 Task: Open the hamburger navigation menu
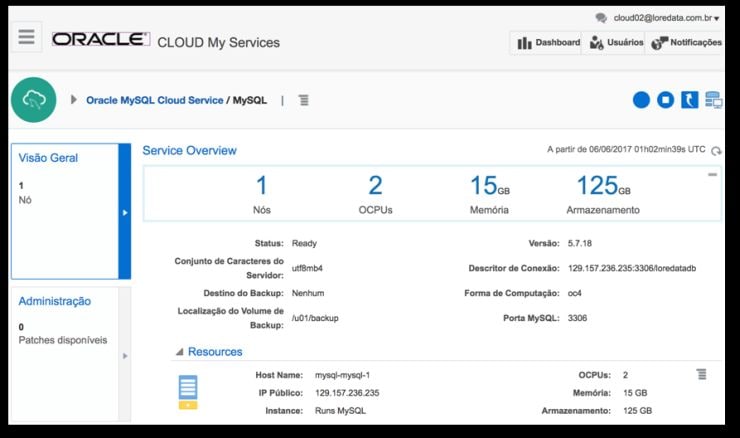tap(26, 38)
